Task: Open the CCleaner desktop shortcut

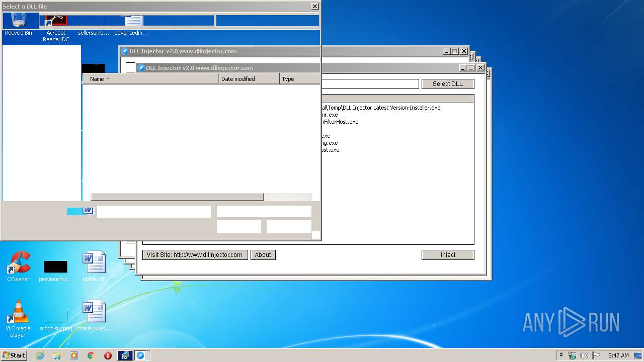Action: coord(18,266)
